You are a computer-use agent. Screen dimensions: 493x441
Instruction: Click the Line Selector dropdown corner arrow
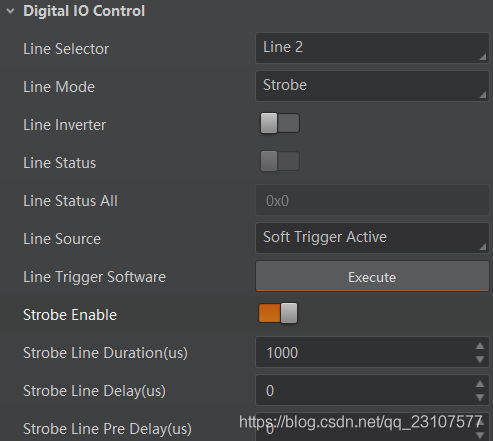coord(483,57)
